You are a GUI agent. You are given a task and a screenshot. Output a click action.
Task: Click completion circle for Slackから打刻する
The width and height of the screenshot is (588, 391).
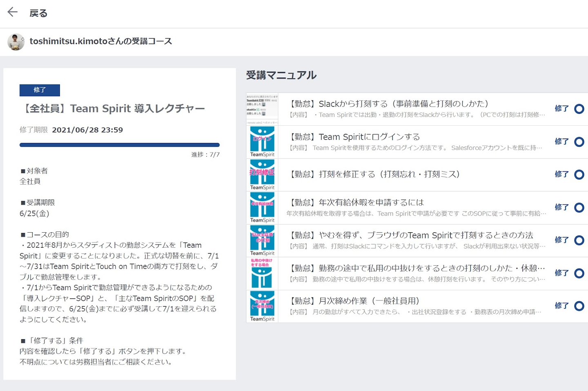click(579, 109)
